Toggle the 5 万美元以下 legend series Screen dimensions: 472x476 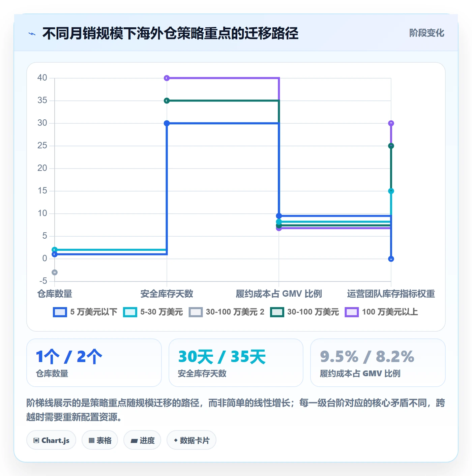[x=85, y=312]
